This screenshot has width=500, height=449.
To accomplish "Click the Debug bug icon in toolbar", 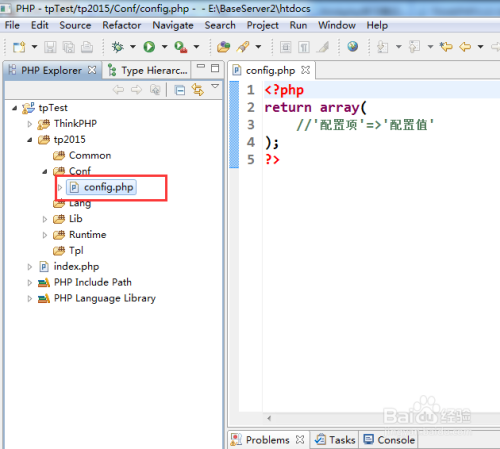I will click(117, 47).
